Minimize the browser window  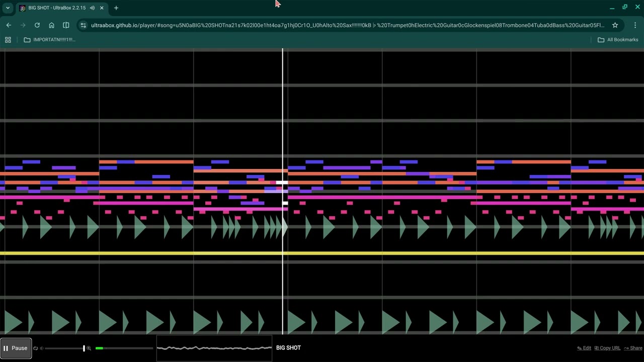(x=612, y=7)
